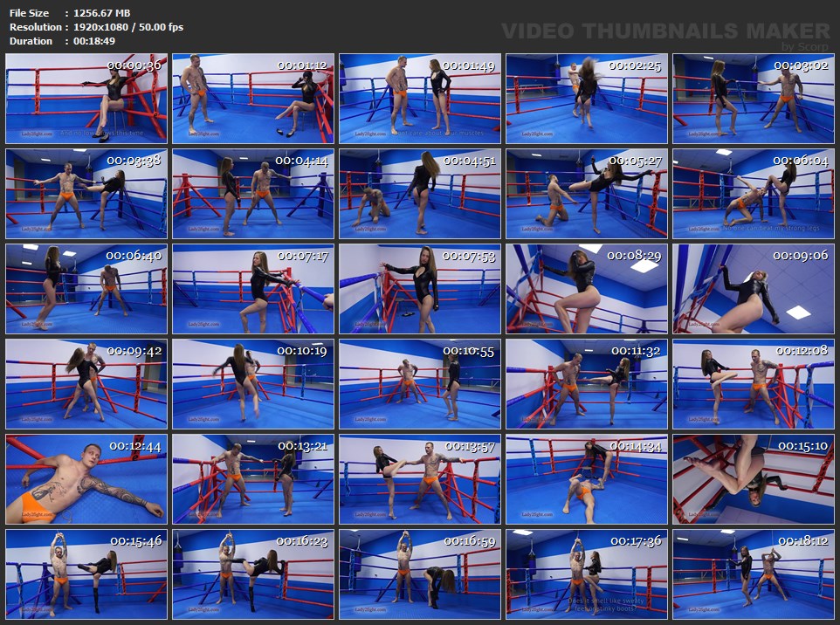The width and height of the screenshot is (840, 625).
Task: Click the thumbnail timestamped 00:00:36
Action: (86, 99)
